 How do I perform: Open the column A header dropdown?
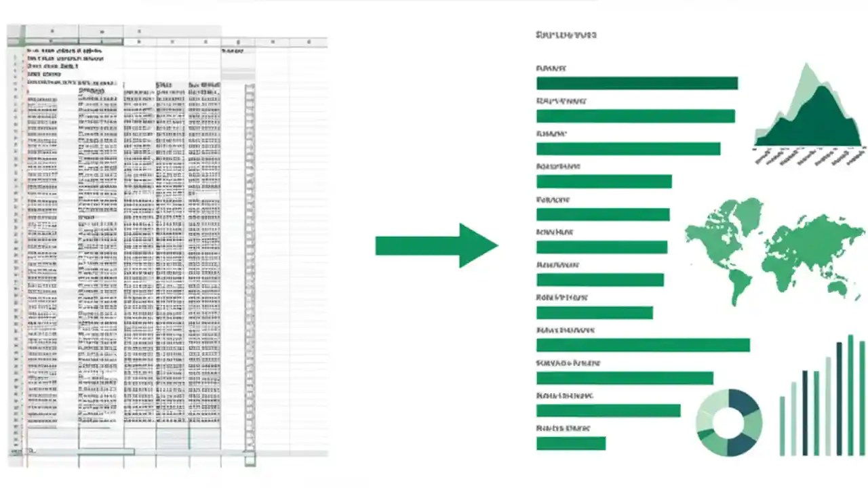pyautogui.click(x=51, y=30)
